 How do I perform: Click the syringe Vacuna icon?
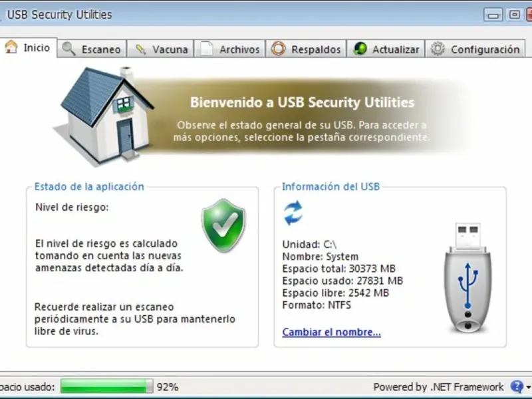[x=140, y=49]
